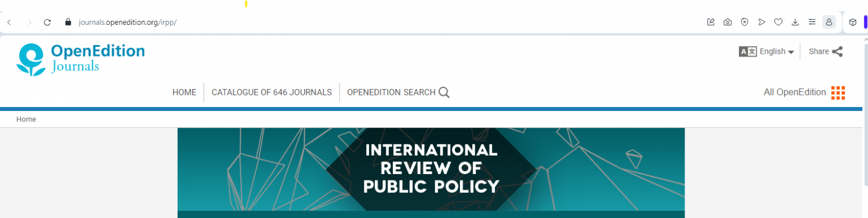Open the easy setup sliders icon
The width and height of the screenshot is (868, 218).
(x=812, y=22)
